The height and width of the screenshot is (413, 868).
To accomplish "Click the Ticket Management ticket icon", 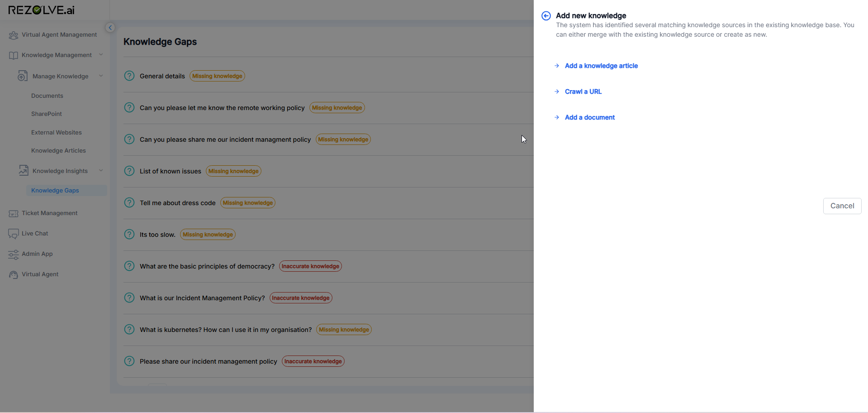I will click(14, 213).
